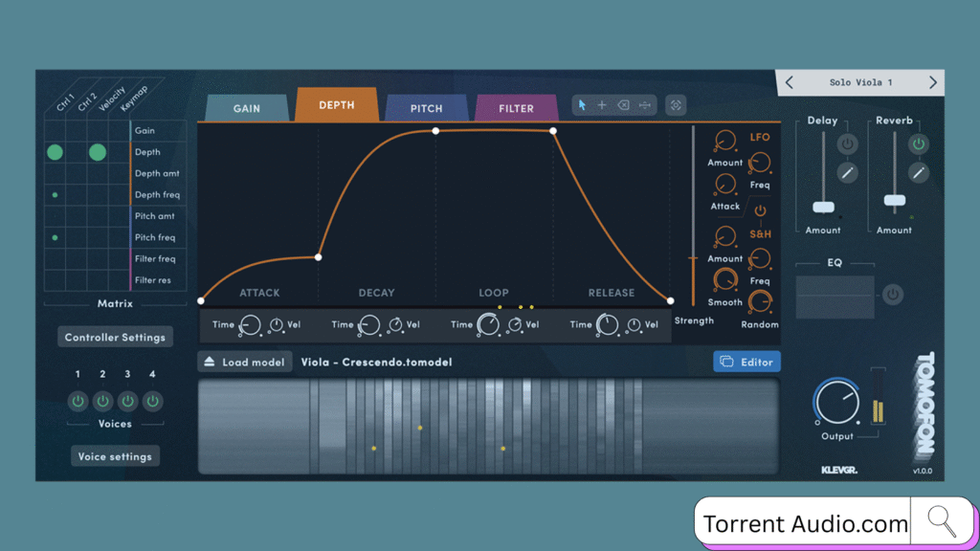Screen dimensions: 980x551
Task: Select the delete point tool icon
Action: [x=623, y=105]
